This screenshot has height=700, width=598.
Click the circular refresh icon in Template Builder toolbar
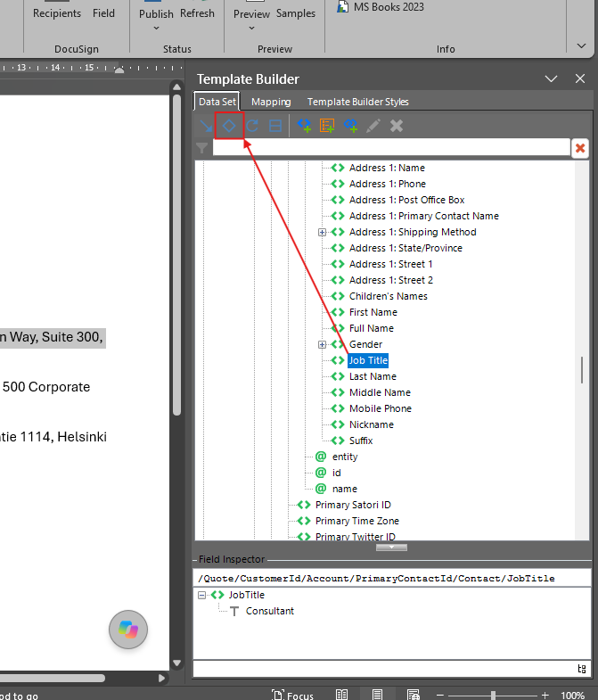[x=252, y=126]
